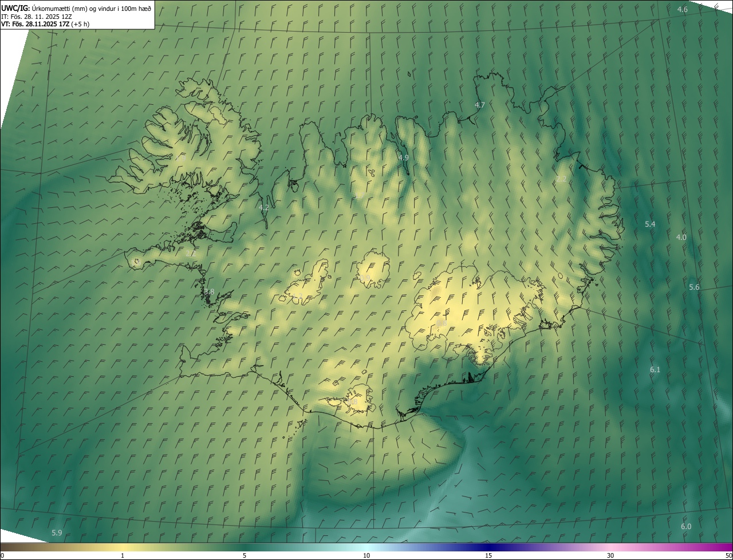Click the 4.2 value in northwest Iceland

[264, 208]
